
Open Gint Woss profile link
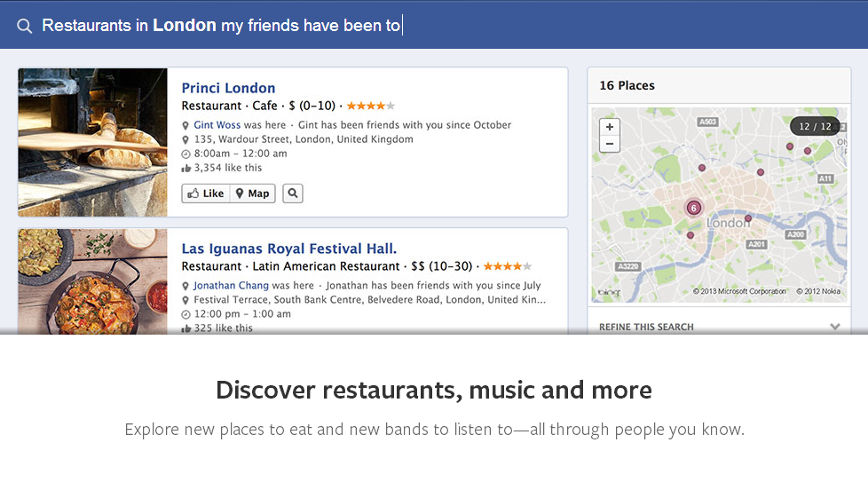tap(217, 125)
